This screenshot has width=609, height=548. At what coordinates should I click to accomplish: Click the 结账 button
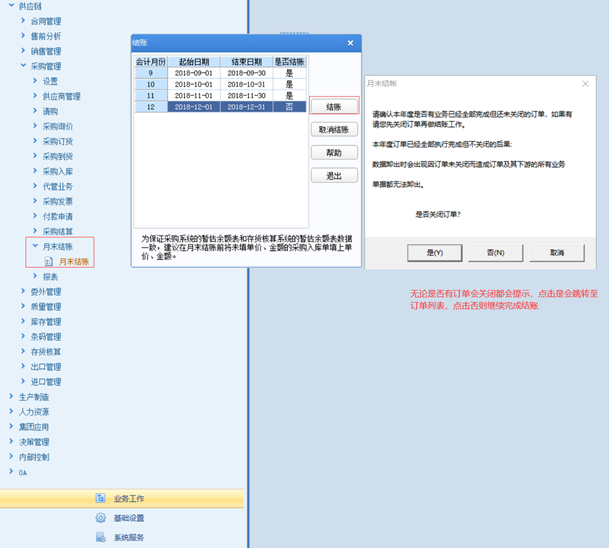click(x=334, y=106)
